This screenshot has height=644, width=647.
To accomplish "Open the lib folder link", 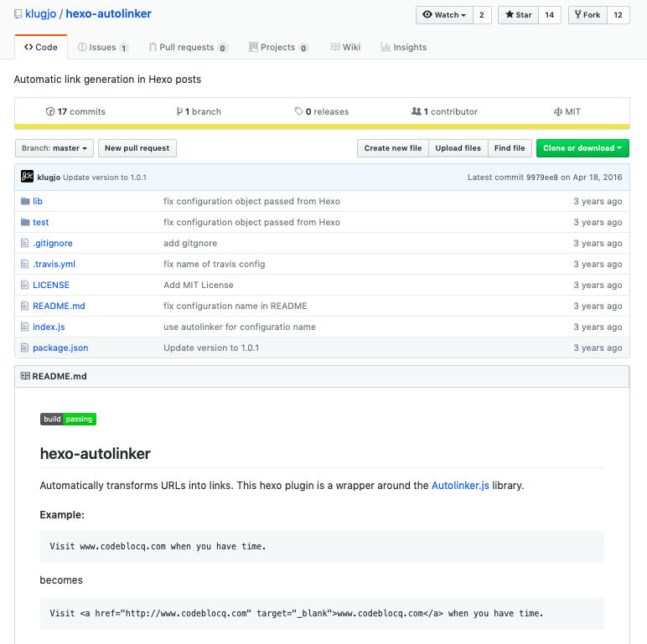I will pos(38,201).
